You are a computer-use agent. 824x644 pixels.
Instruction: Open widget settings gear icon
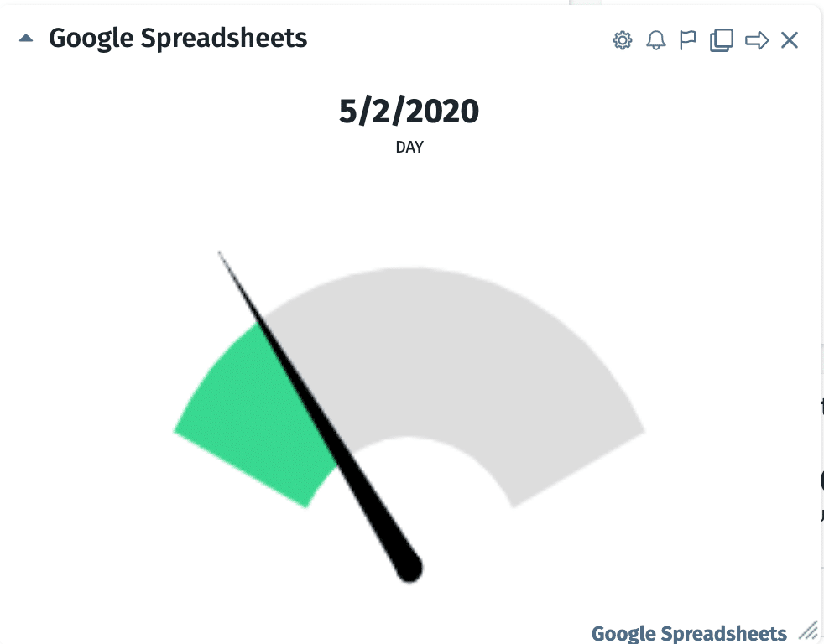click(623, 40)
